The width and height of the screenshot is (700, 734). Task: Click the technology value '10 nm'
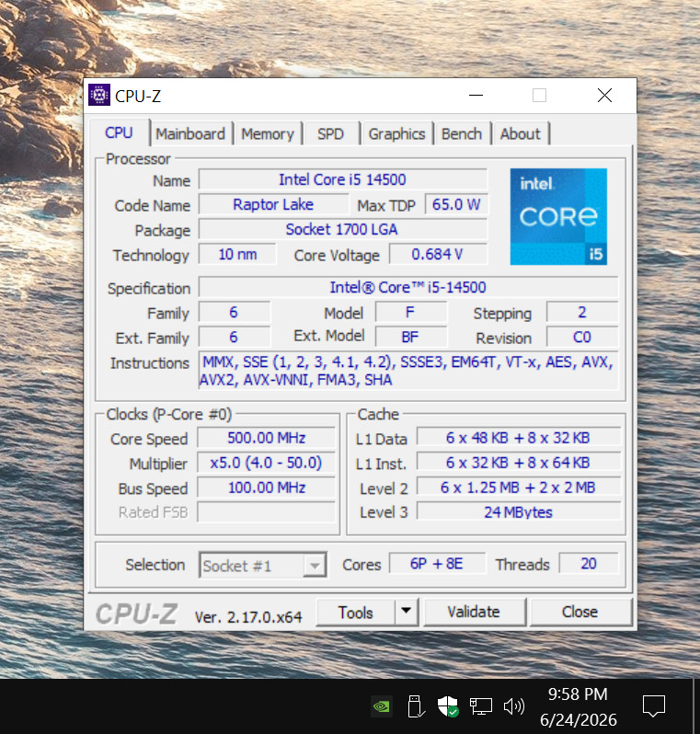237,254
